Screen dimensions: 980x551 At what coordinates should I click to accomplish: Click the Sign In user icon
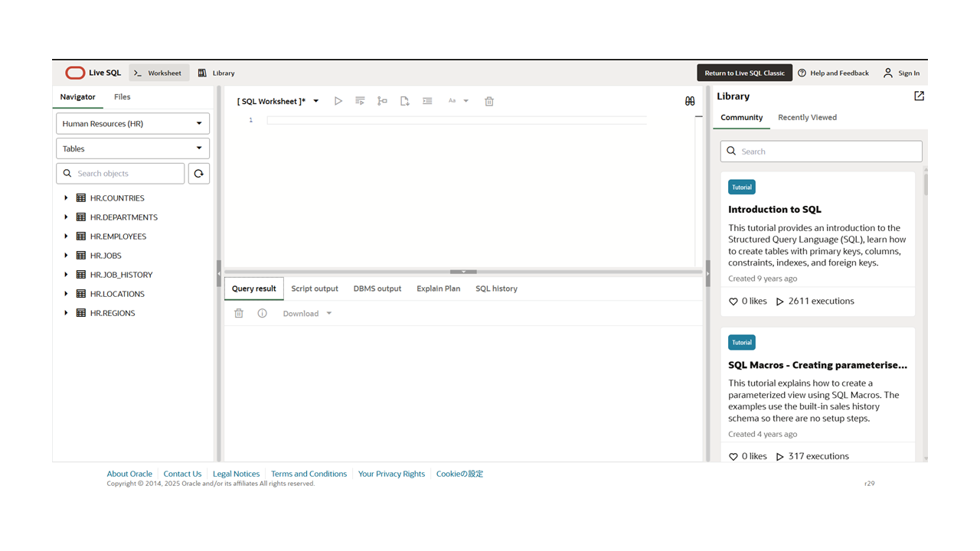pos(888,73)
